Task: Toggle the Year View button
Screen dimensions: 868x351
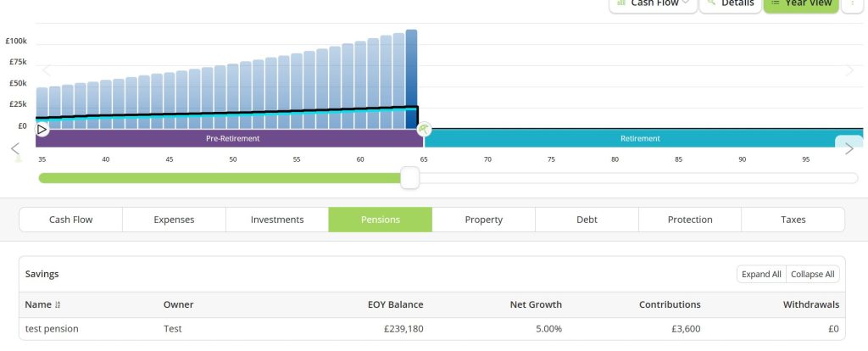Action: pyautogui.click(x=800, y=4)
